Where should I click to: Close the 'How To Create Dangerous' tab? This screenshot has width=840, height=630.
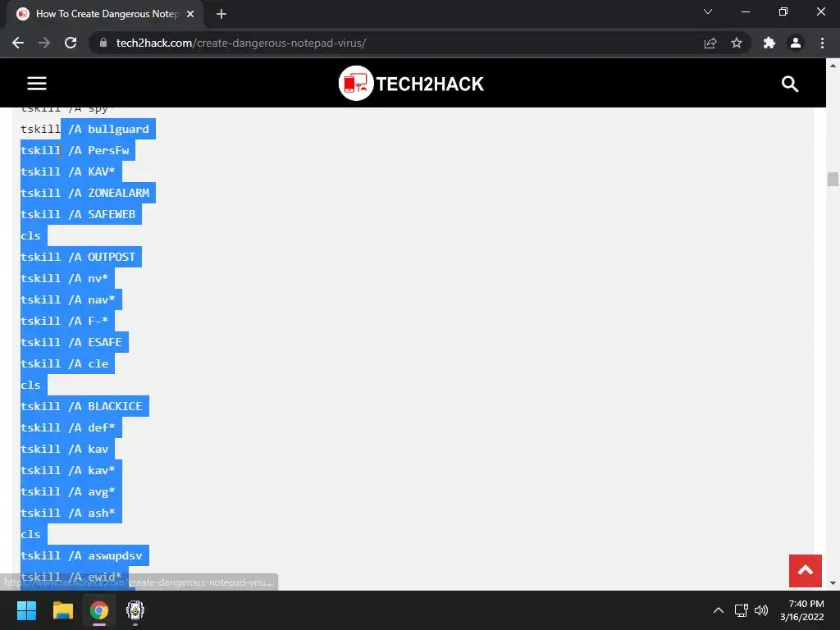190,14
